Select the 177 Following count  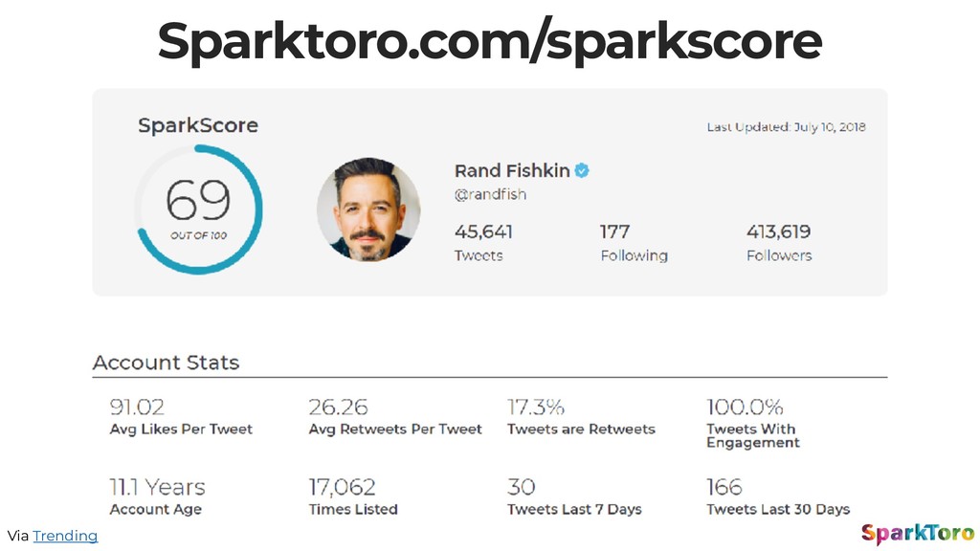634,242
